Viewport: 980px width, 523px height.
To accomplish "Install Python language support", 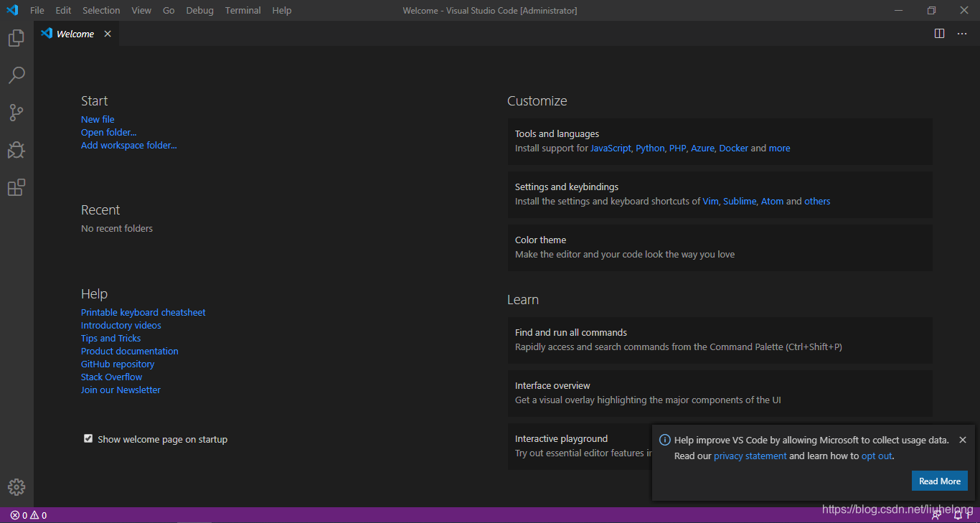I will (650, 148).
